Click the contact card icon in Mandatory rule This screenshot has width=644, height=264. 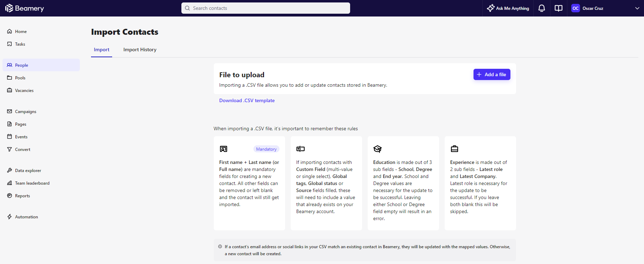pyautogui.click(x=224, y=149)
